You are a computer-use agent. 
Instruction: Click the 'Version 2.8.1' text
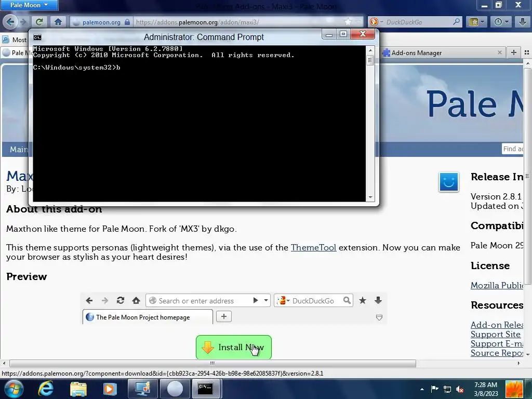pos(496,196)
